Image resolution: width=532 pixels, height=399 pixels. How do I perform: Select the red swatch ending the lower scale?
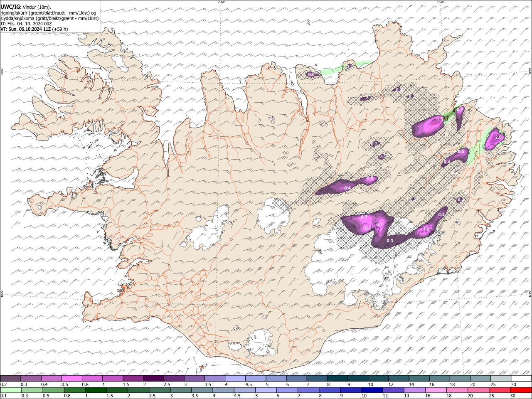(x=521, y=390)
